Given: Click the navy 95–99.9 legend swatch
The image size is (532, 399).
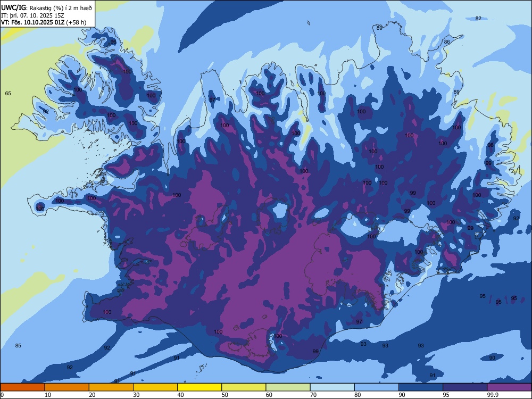Looking at the screenshot, I should point(465,387).
